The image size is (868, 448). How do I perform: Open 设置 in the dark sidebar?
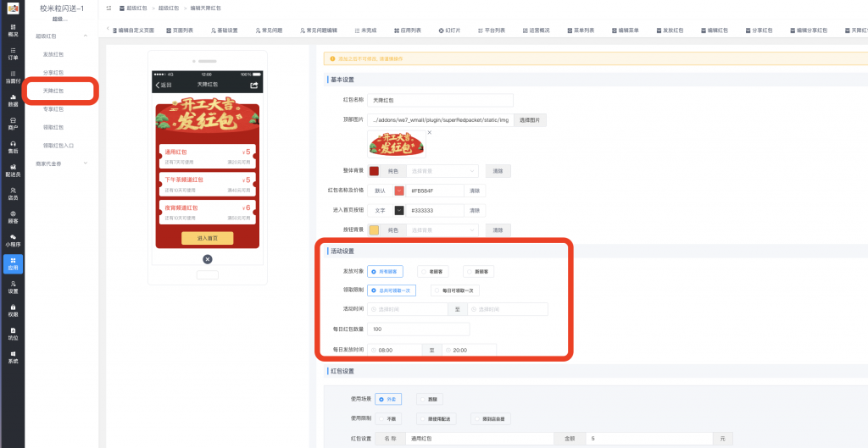pos(12,287)
